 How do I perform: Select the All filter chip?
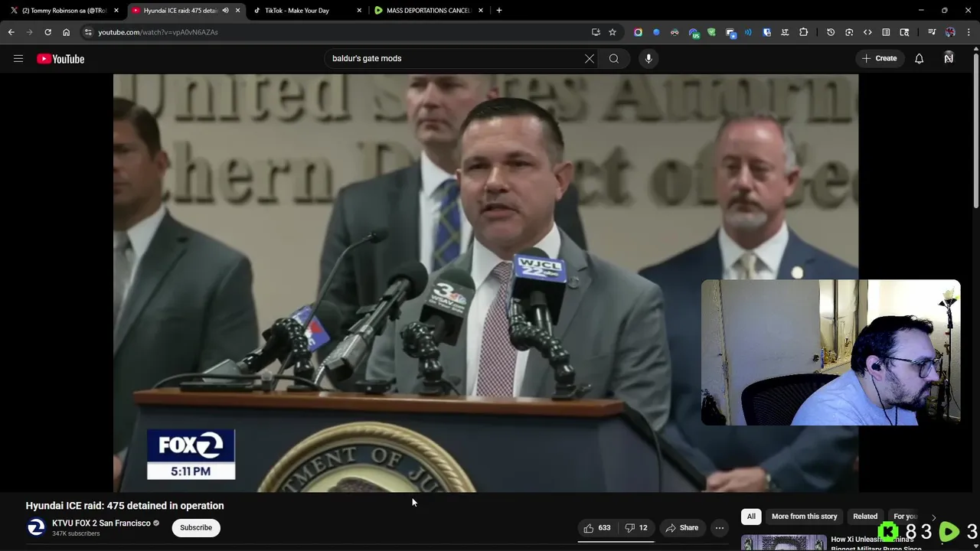click(x=751, y=517)
